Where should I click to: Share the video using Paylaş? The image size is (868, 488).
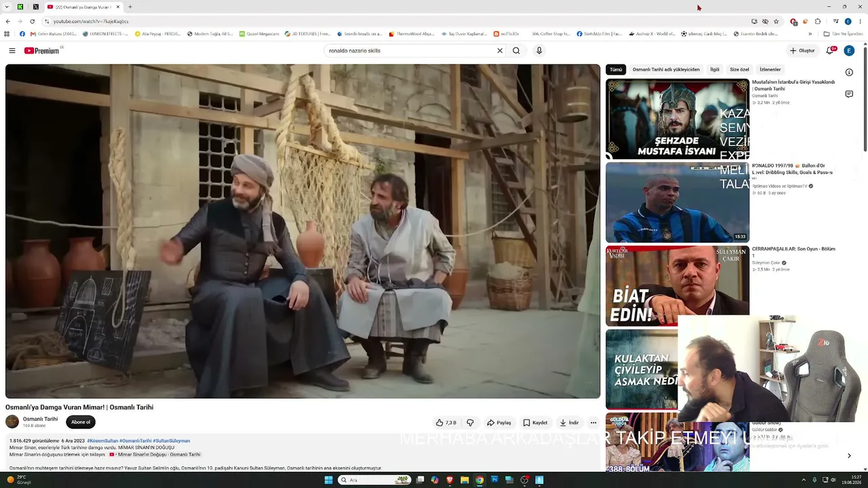pyautogui.click(x=498, y=423)
